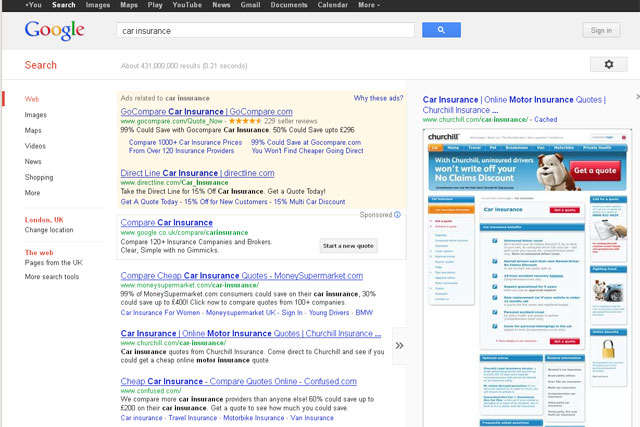Click Get A Quote Today sitelink
This screenshot has width=640, height=427.
pos(149,202)
